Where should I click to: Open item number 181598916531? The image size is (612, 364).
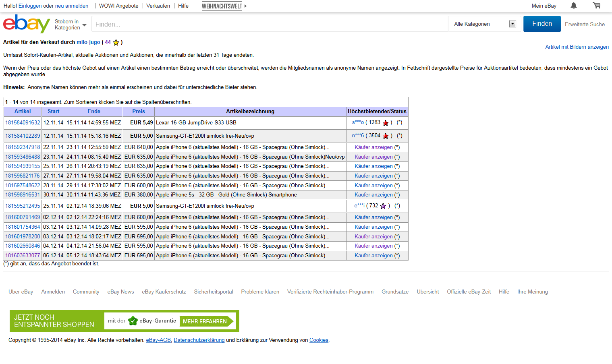pyautogui.click(x=23, y=194)
